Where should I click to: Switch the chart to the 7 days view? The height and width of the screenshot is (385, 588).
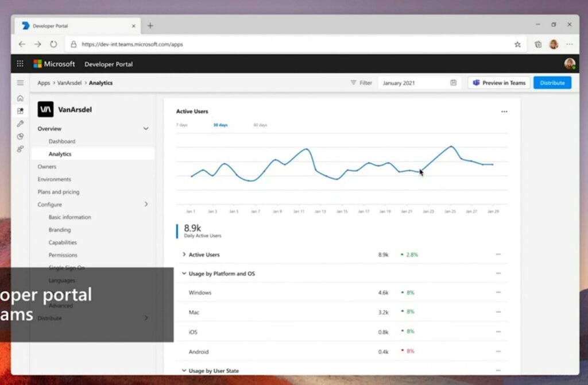(x=182, y=125)
